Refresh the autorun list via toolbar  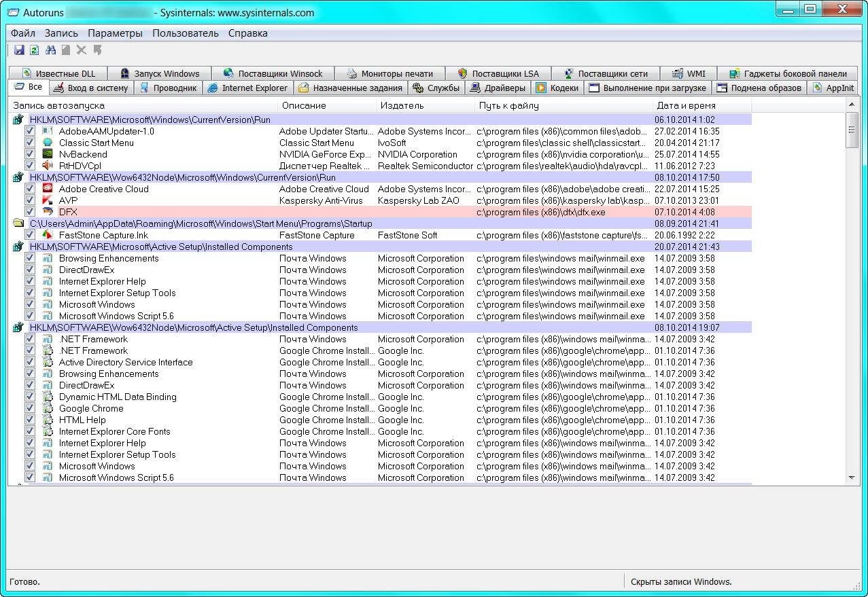(35, 50)
